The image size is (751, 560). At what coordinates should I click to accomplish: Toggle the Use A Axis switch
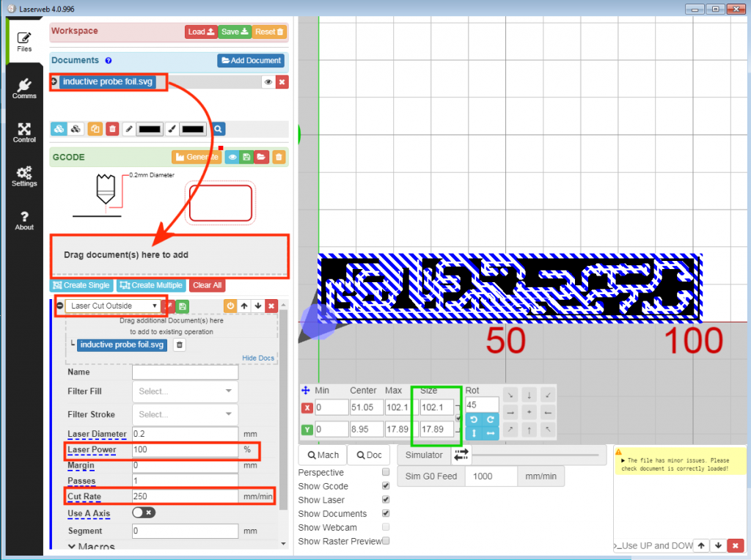(144, 513)
